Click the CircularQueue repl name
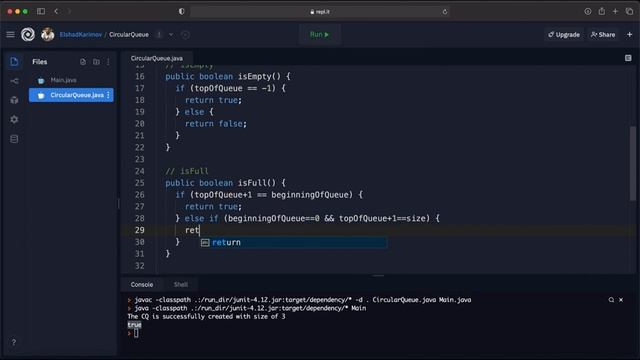The image size is (640, 360). [x=129, y=35]
